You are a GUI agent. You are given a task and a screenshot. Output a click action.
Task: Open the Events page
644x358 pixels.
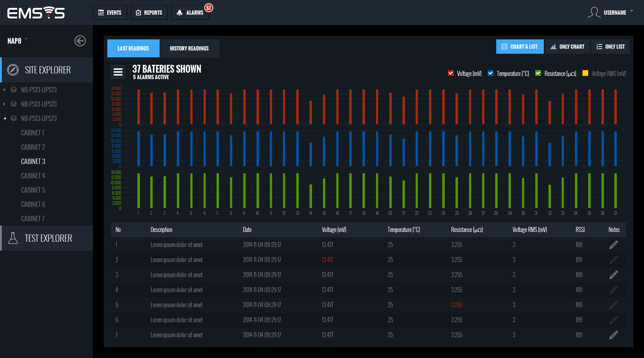click(110, 13)
